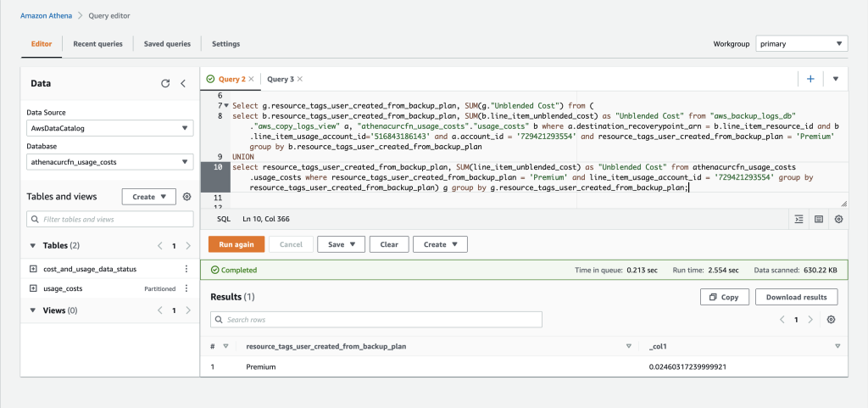This screenshot has width=868, height=408.
Task: Open editor preferences gear icon
Action: (838, 219)
